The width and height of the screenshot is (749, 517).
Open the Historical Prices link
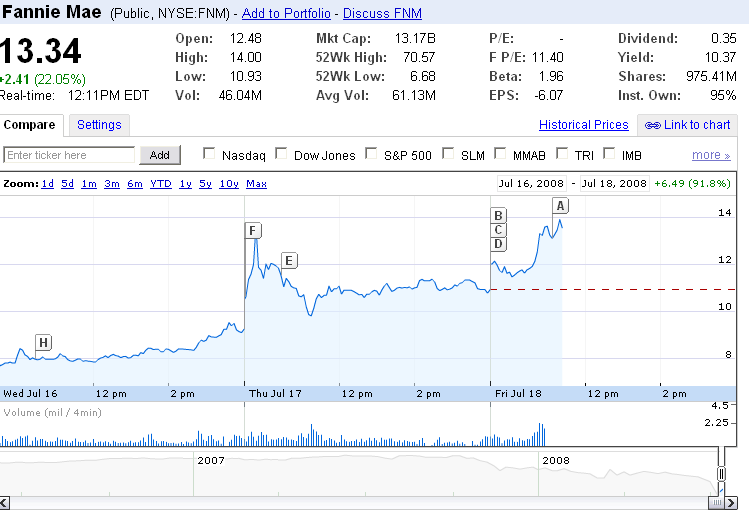click(584, 125)
